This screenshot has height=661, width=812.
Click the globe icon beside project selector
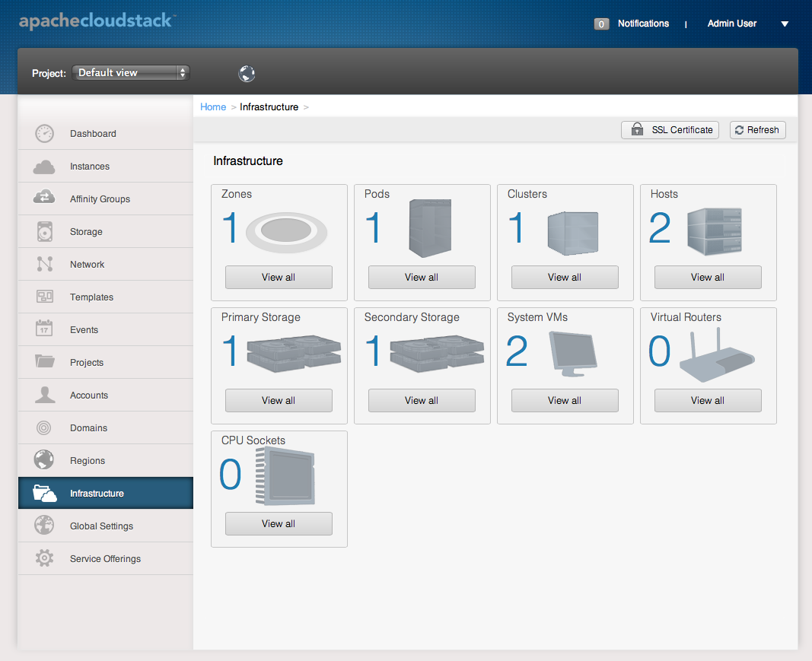tap(247, 74)
